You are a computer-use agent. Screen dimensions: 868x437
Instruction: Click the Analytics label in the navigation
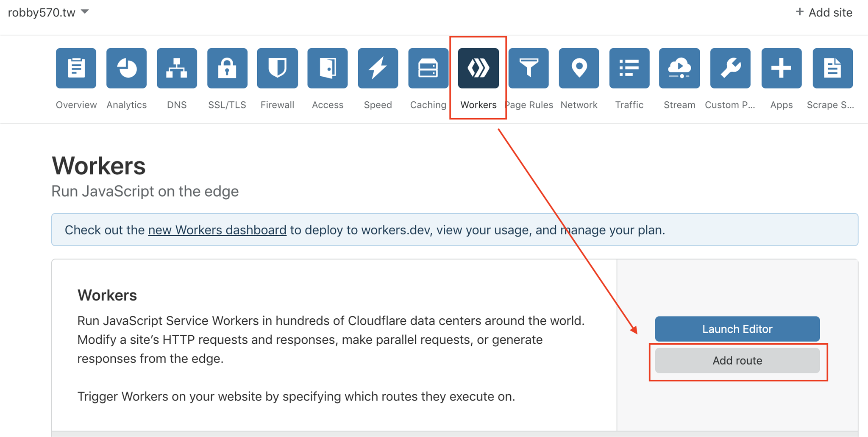click(127, 105)
